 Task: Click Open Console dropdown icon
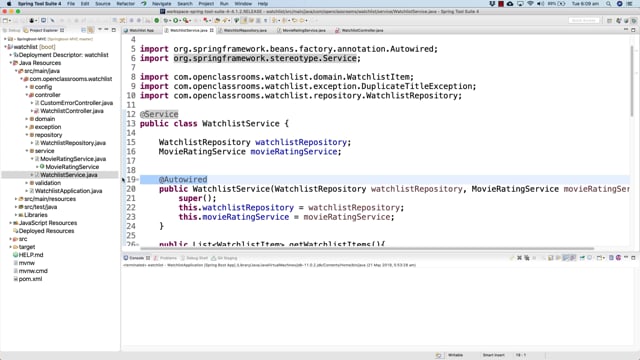(600, 258)
